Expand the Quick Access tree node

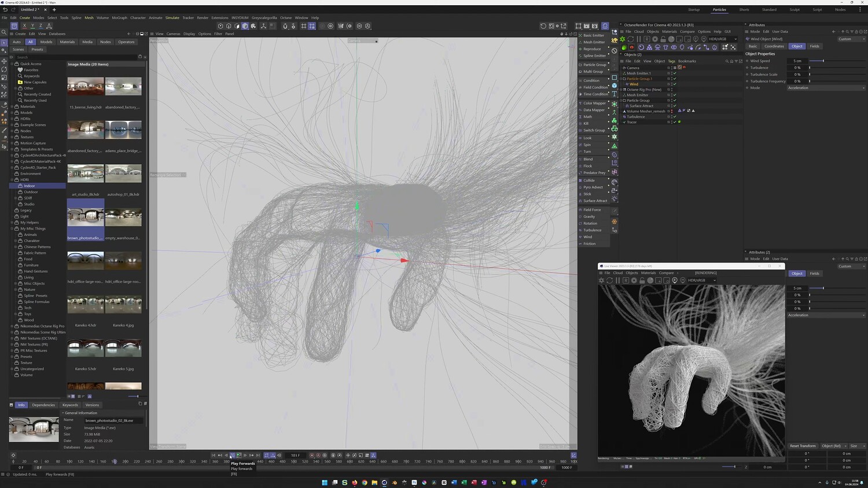(12, 64)
